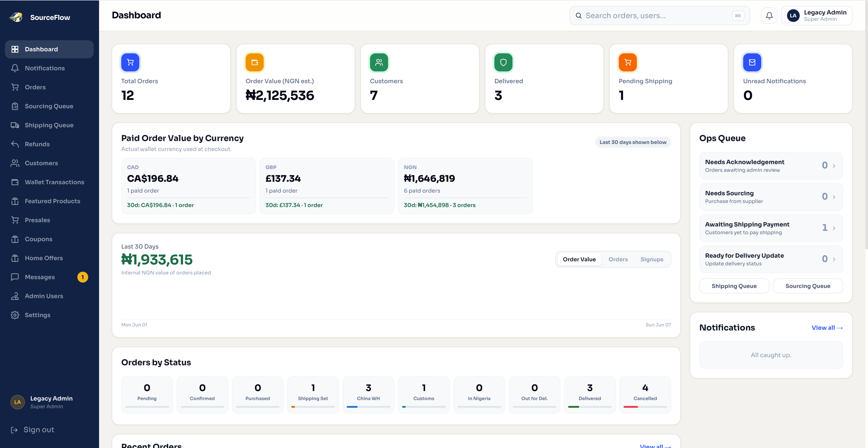Click the search magnifier icon
Image resolution: width=868 pixels, height=448 pixels.
tap(579, 16)
